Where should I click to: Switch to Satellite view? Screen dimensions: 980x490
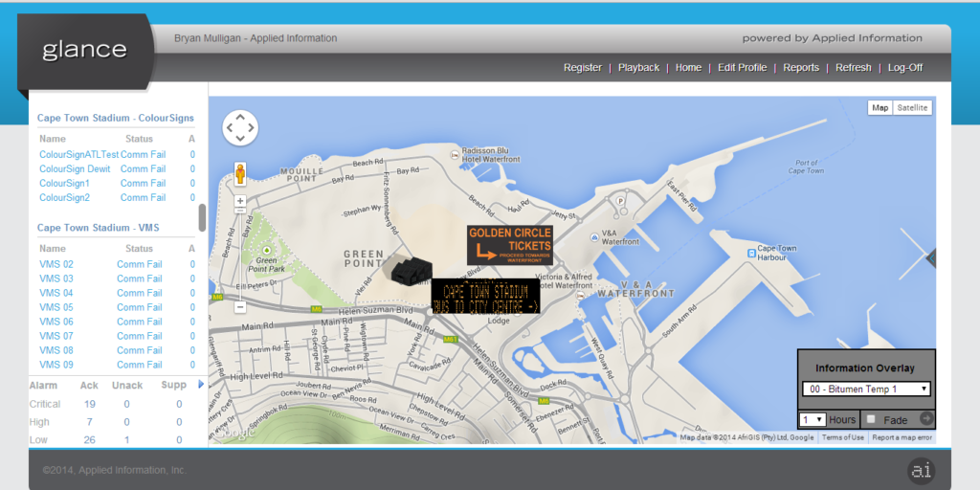[x=912, y=108]
